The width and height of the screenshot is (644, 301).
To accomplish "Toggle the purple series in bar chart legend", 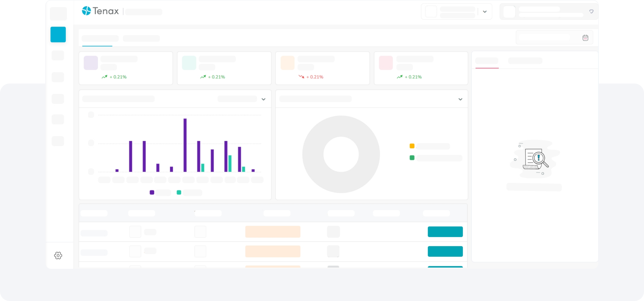I will pos(152,192).
